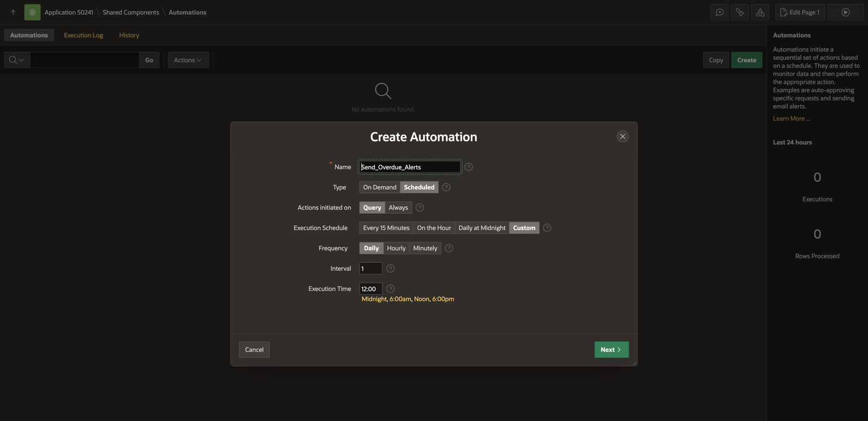Select Hourly frequency option
868x421 pixels.
click(x=396, y=248)
